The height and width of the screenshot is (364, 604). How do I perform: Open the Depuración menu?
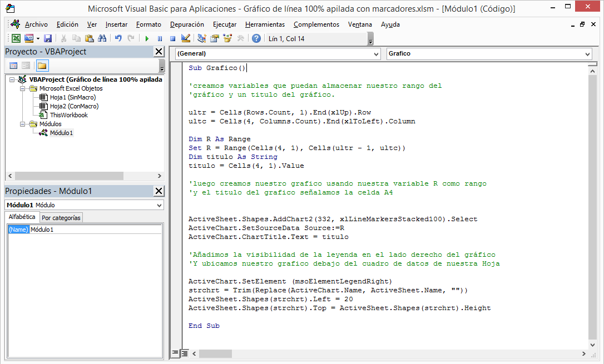[x=187, y=24]
